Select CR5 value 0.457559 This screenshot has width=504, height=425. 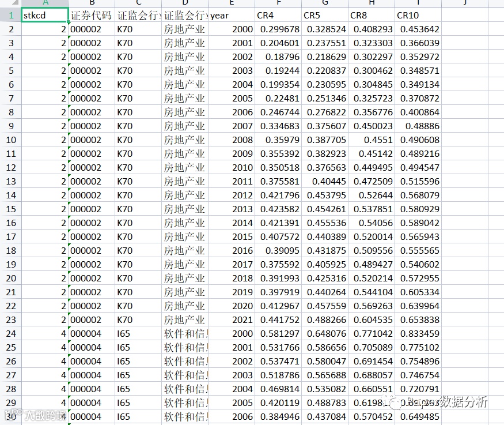325,306
